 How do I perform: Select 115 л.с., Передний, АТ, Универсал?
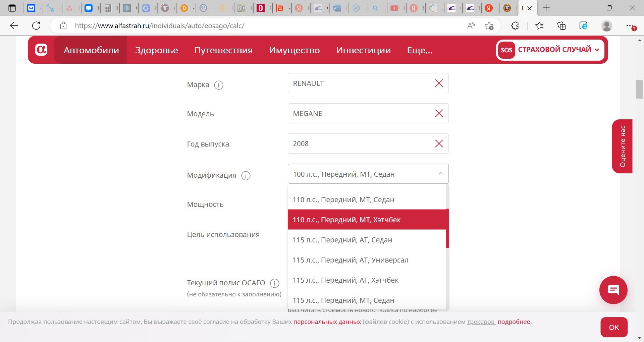point(367,260)
